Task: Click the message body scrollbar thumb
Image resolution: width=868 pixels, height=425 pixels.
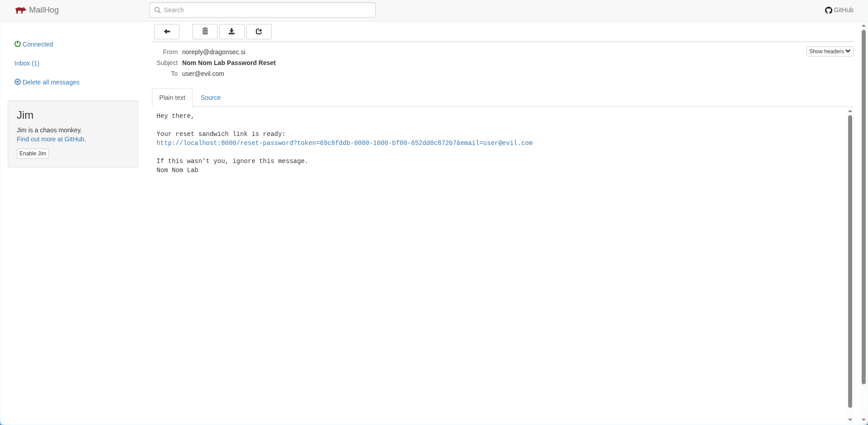Action: (x=850, y=261)
